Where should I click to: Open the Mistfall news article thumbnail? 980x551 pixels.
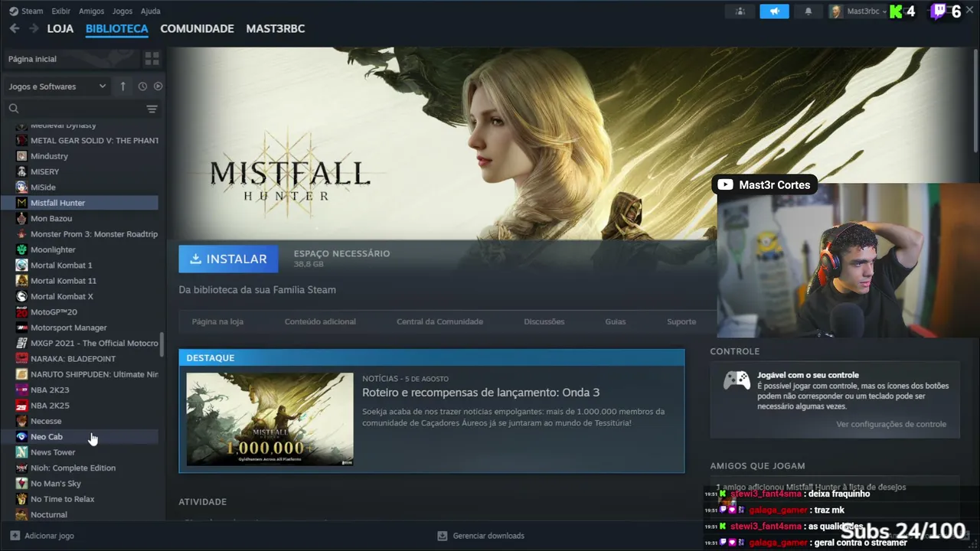[270, 419]
